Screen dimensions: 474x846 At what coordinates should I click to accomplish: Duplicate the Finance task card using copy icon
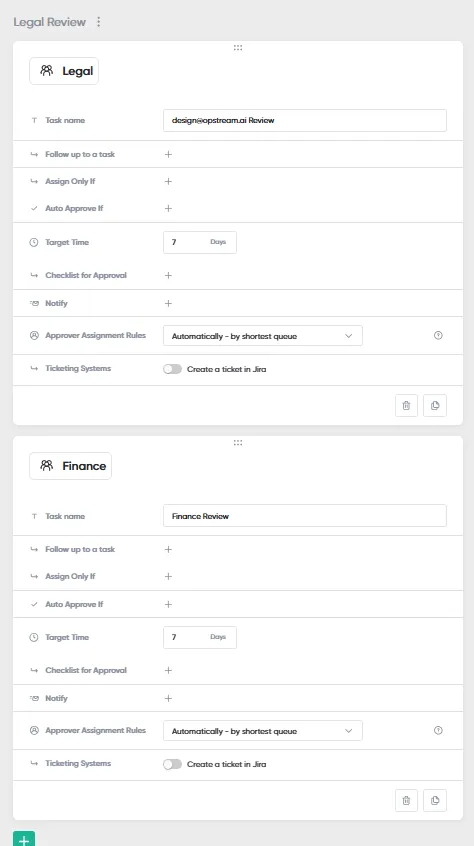[x=435, y=801]
